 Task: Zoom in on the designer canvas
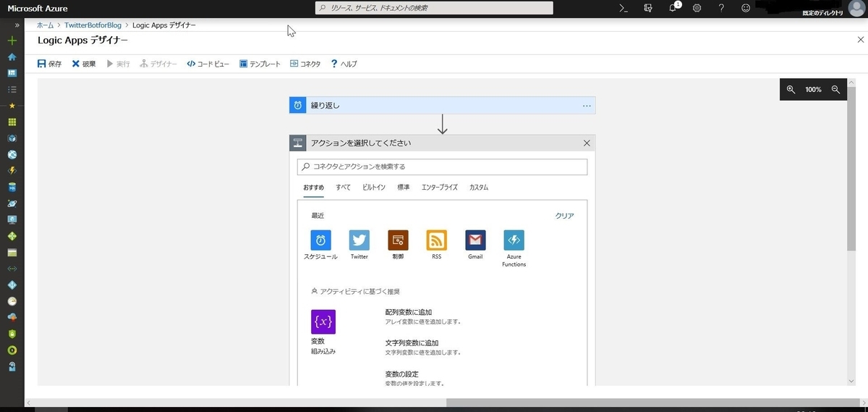click(791, 90)
